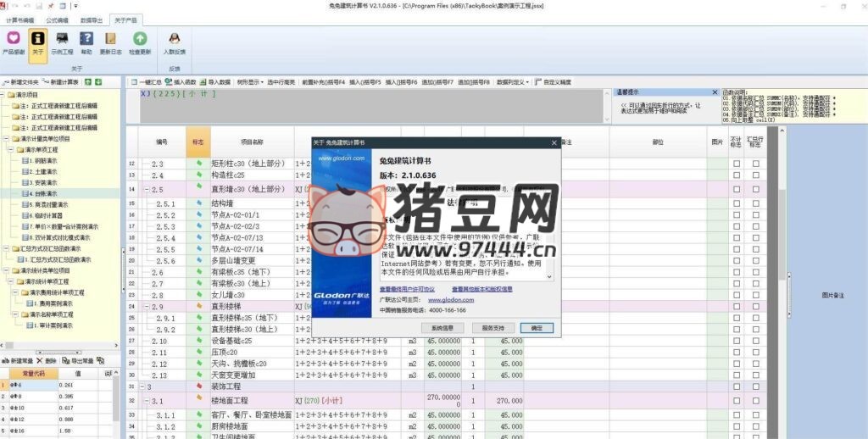Select tree item 5.商混对量演示
The width and height of the screenshot is (868, 439).
coord(45,204)
